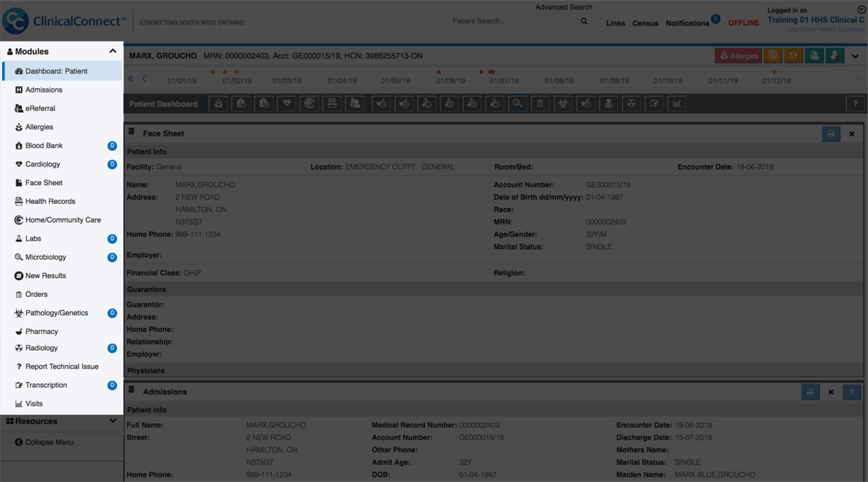Click the orange globe icon button
Image resolution: width=868 pixels, height=482 pixels.
click(x=793, y=56)
